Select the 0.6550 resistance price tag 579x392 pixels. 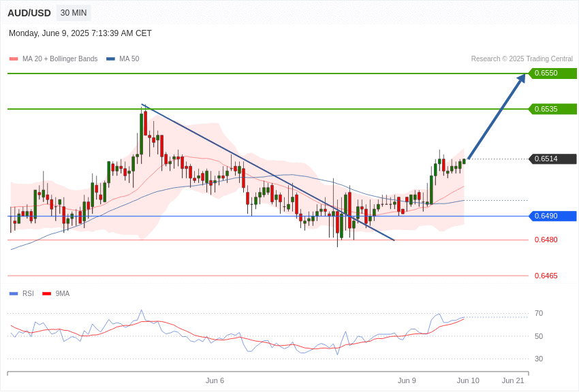pos(553,73)
